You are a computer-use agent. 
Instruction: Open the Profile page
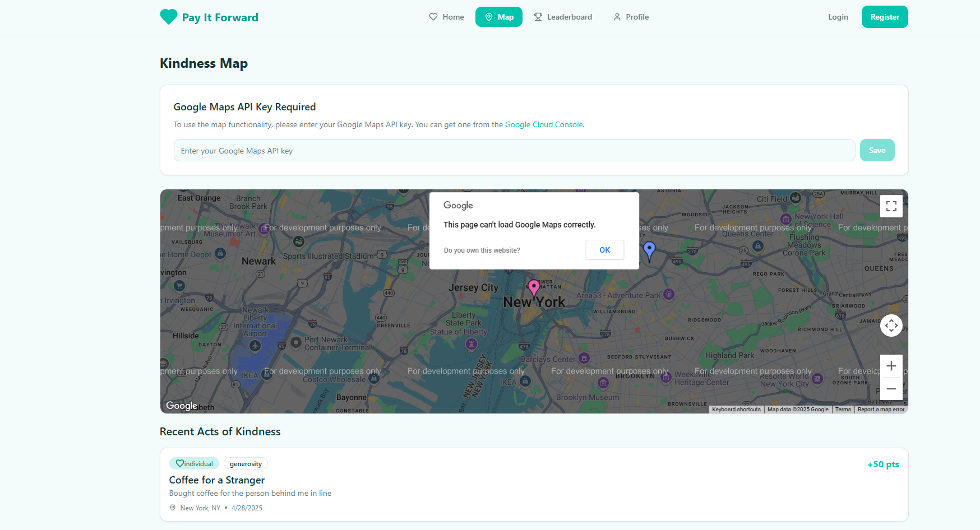pos(631,17)
